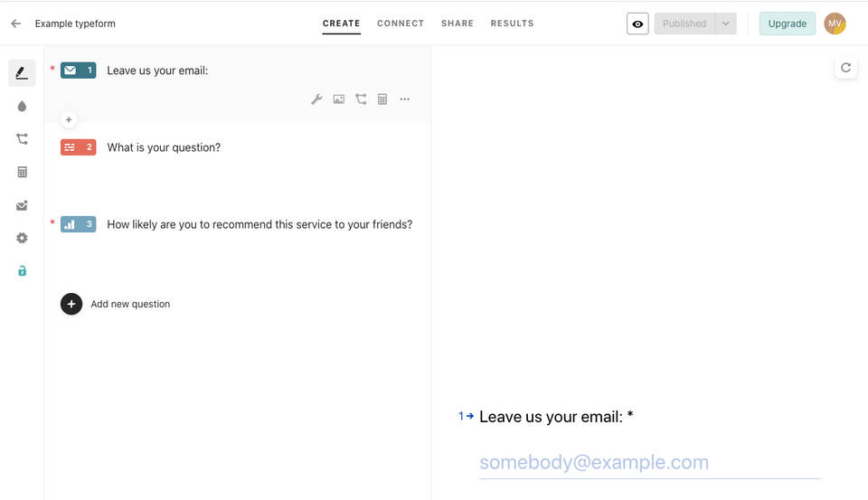This screenshot has height=500, width=868.
Task: Expand the Published dropdown arrow
Action: coord(725,24)
